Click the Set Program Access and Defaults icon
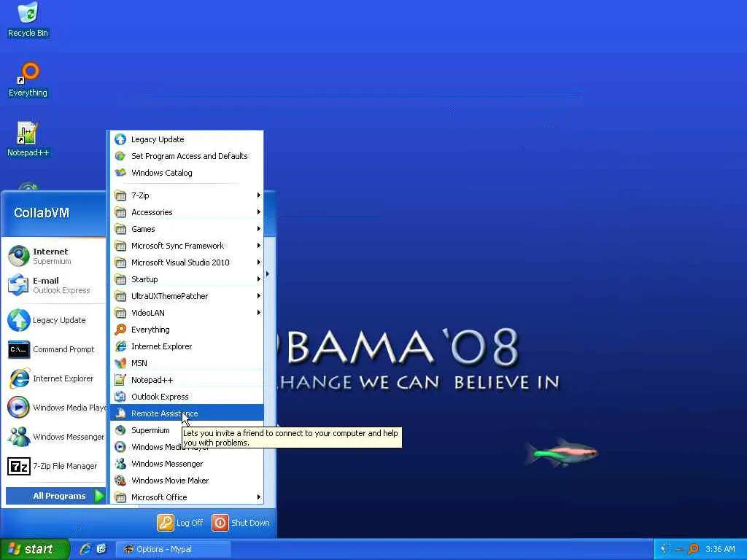 tap(120, 156)
